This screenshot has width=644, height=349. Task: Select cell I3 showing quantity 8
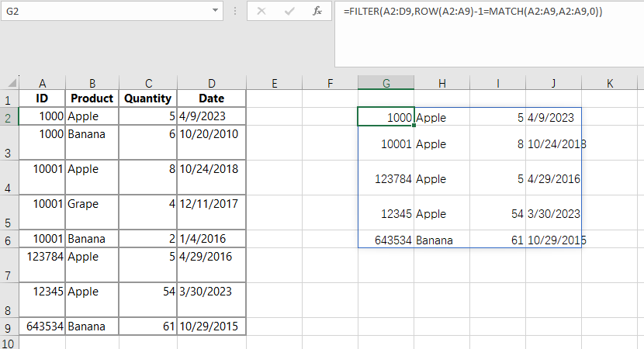pos(498,143)
